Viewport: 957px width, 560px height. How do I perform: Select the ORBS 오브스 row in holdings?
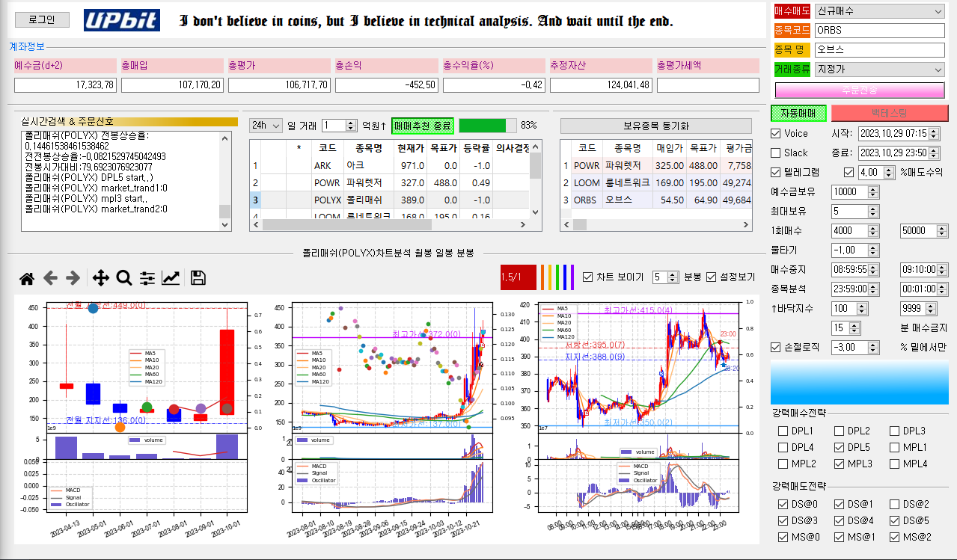(x=656, y=200)
